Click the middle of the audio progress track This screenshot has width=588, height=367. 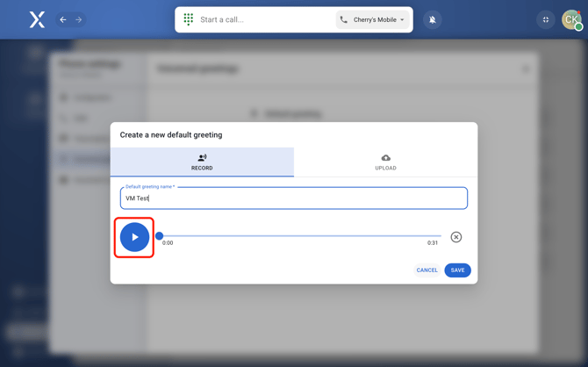coord(299,235)
